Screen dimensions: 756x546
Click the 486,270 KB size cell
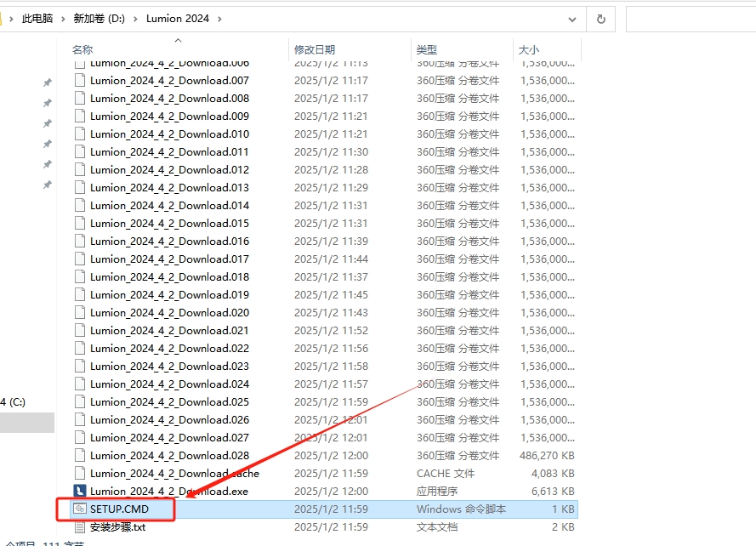pos(547,455)
